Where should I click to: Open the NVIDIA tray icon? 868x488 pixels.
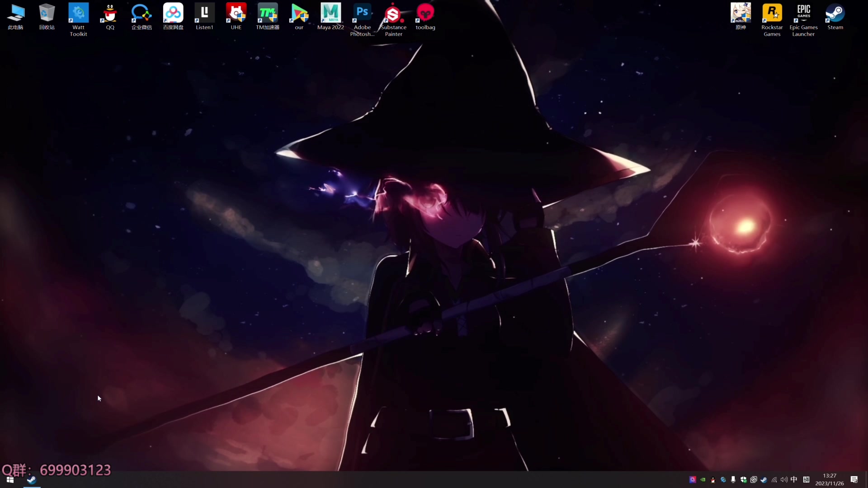point(703,480)
